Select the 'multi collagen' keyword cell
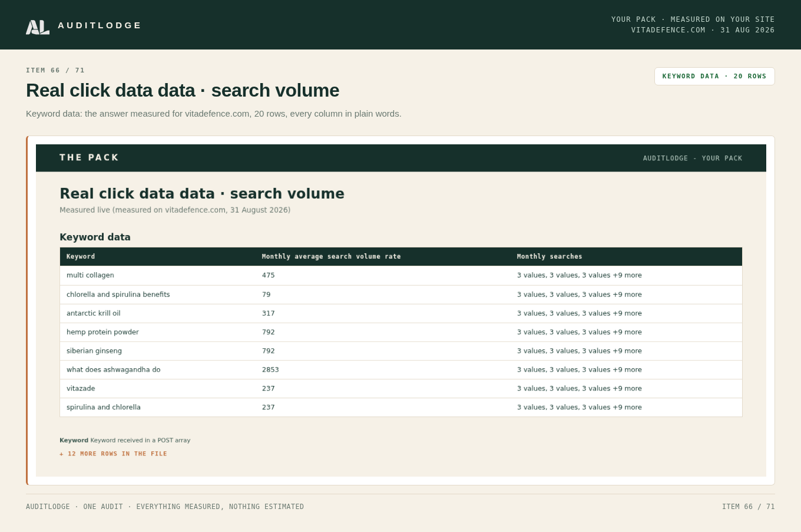The width and height of the screenshot is (801, 532). 90,276
